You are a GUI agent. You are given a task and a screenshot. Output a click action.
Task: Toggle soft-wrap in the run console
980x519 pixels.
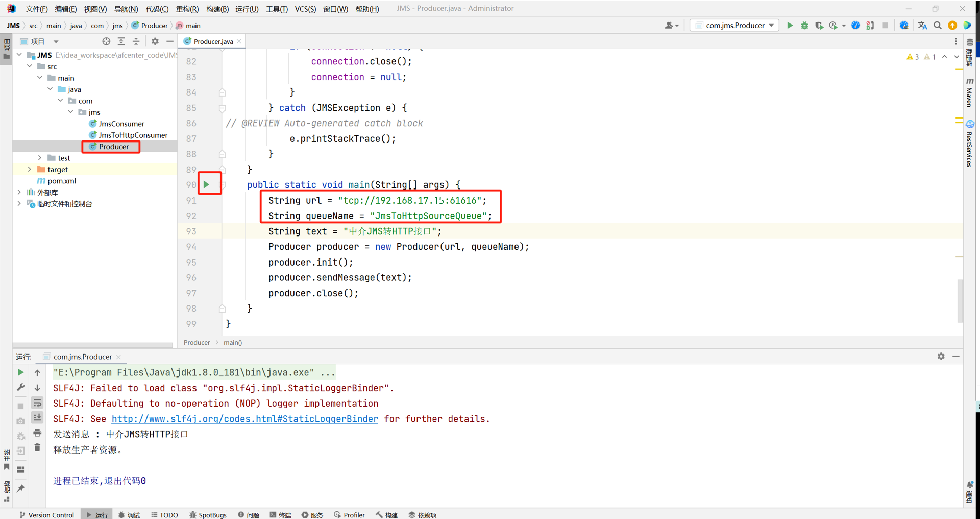click(x=37, y=403)
